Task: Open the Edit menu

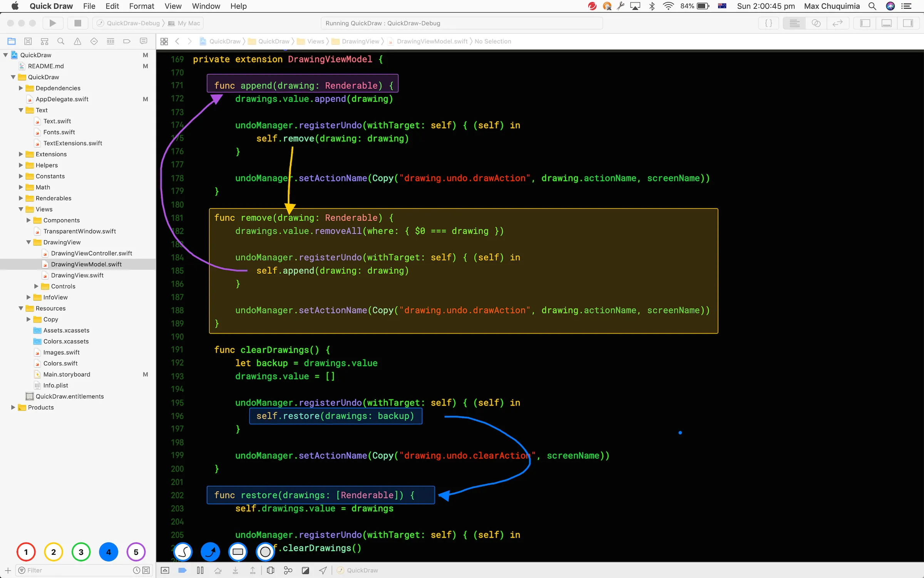Action: pyautogui.click(x=112, y=6)
